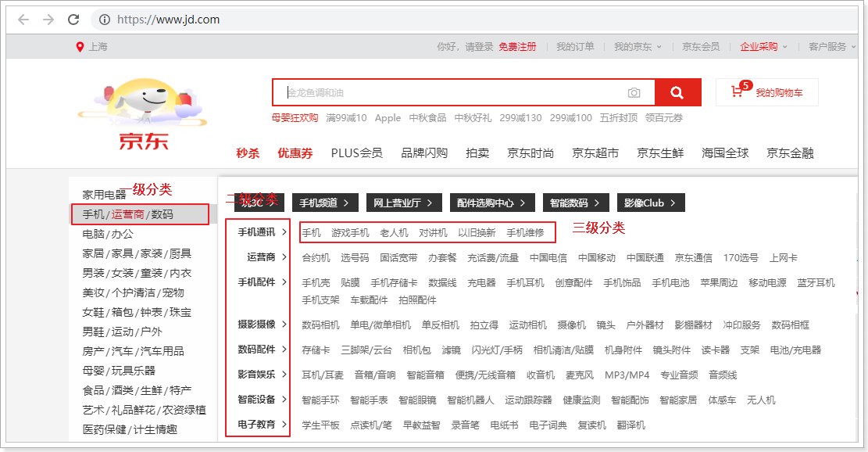This screenshot has height=452, width=868.
Task: Click the 秒杀 navigation link
Action: [248, 153]
